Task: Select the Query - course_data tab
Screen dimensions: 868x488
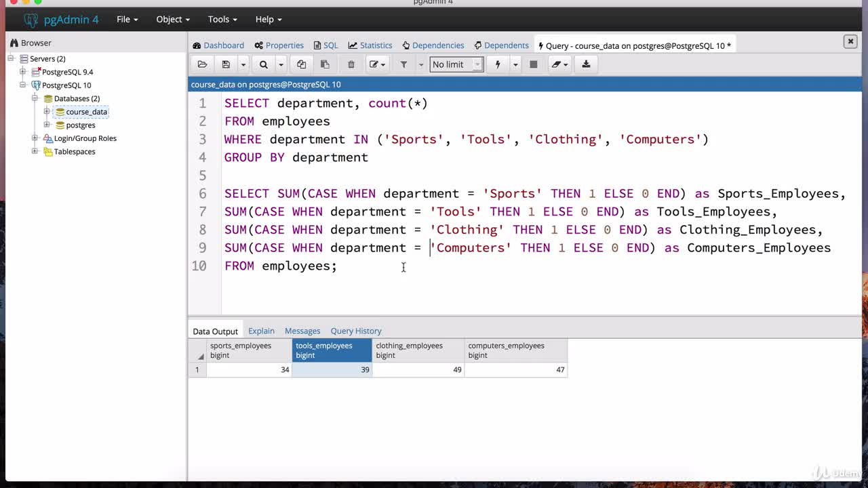Action: 635,45
